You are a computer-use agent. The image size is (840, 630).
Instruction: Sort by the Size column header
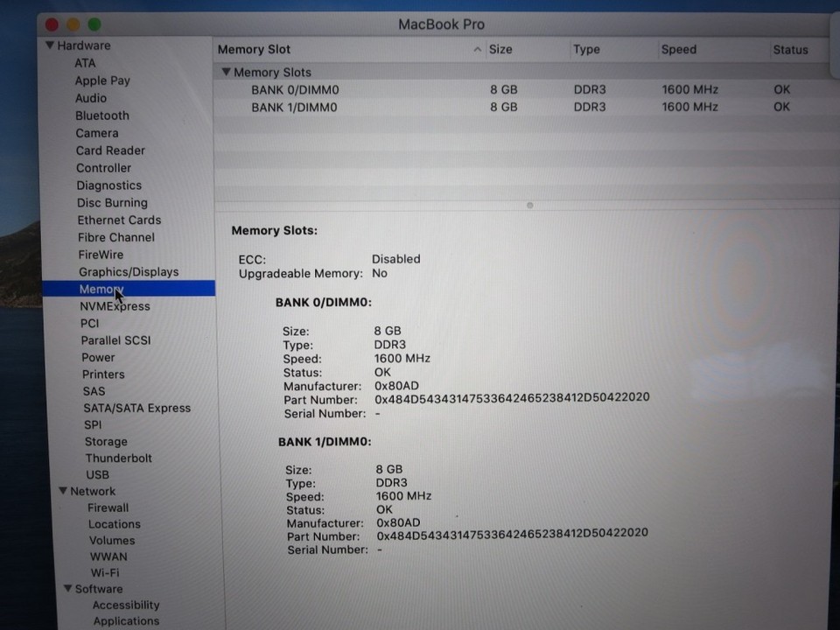500,49
